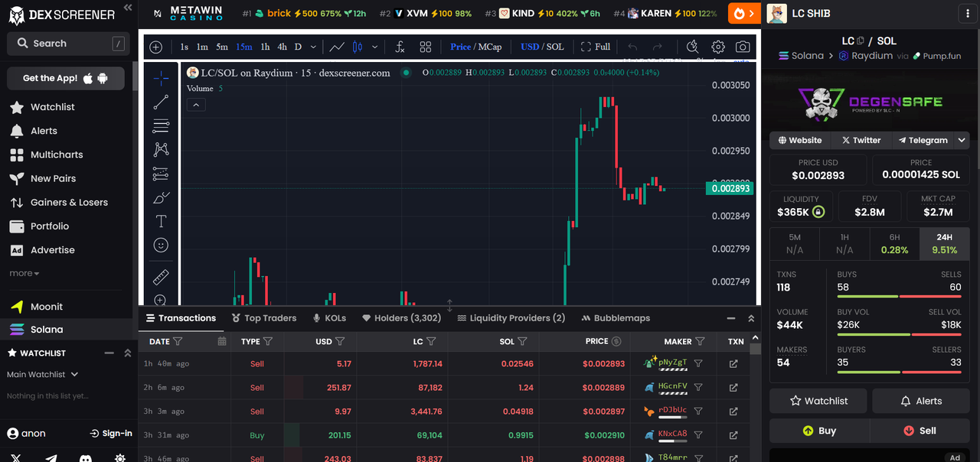Screen dimensions: 980x462
Task: Click the DEGENSAFE banner image
Action: tap(870, 103)
